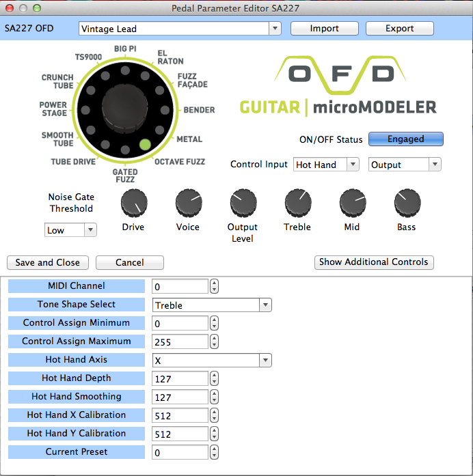473x476 pixels.
Task: Toggle the Engaged ON/OFF status button
Action: click(406, 139)
